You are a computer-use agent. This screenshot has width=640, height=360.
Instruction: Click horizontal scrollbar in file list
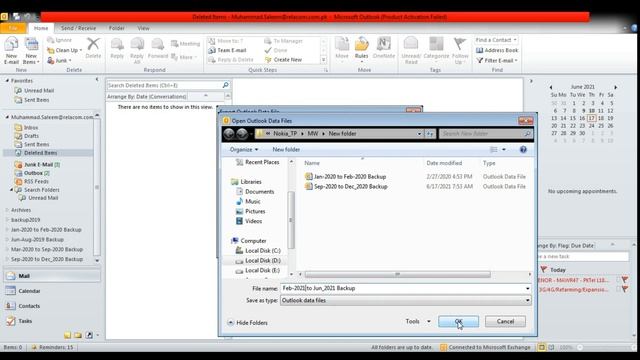397,274
